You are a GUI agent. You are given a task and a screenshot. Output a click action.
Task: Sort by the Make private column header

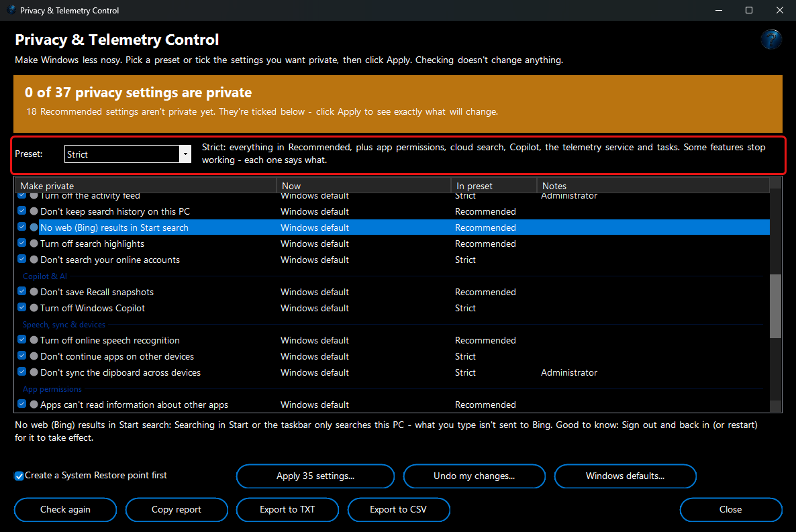(x=145, y=186)
